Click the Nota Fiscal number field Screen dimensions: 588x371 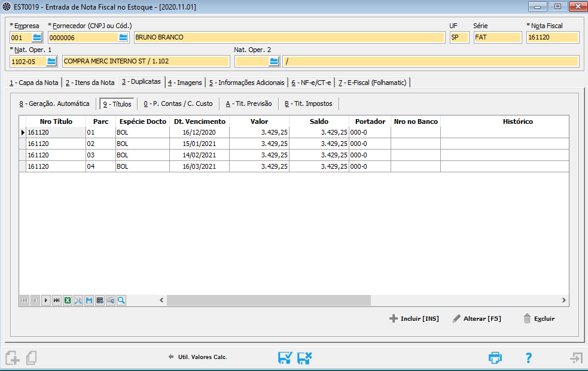(x=553, y=38)
